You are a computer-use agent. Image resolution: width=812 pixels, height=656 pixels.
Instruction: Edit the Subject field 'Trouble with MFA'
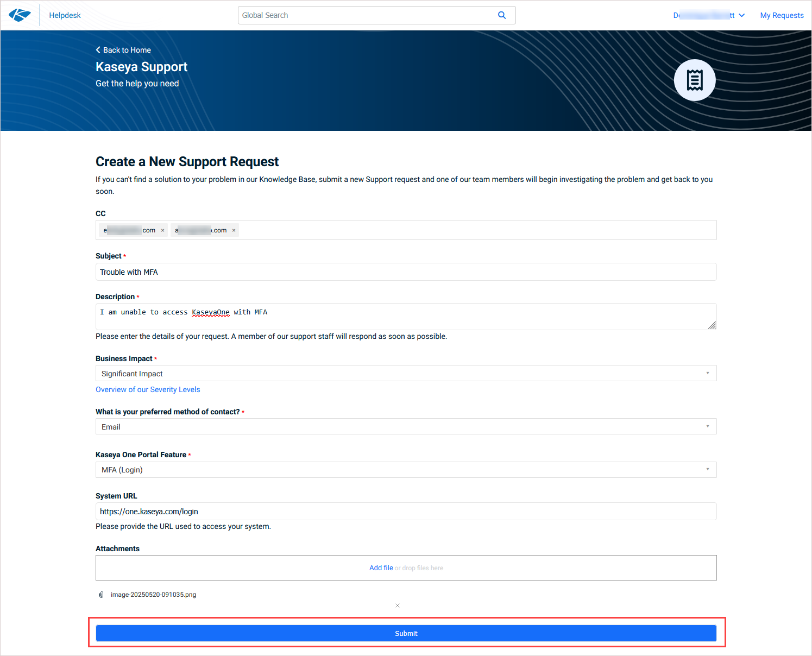pos(406,272)
